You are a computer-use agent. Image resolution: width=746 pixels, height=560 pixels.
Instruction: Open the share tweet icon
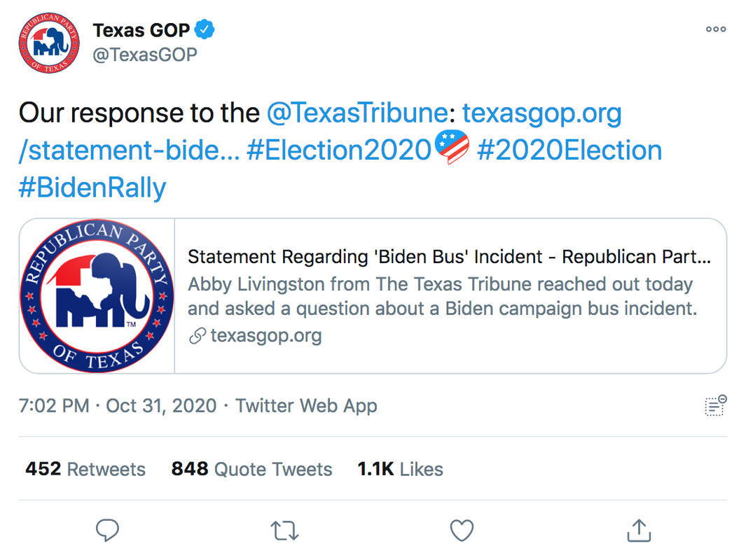click(638, 530)
